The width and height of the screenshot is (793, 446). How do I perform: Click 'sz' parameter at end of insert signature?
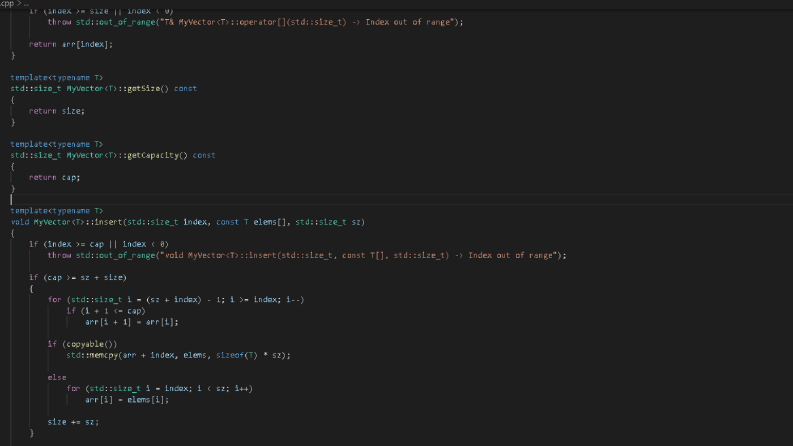click(x=356, y=222)
